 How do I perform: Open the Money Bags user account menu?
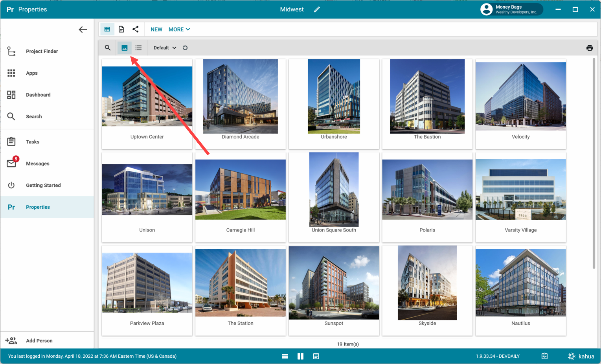(511, 9)
